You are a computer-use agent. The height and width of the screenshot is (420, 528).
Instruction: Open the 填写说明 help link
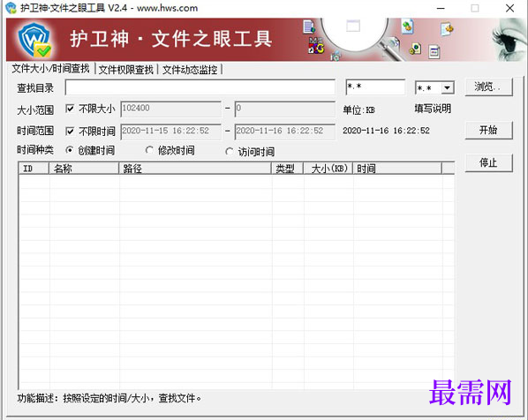point(433,109)
